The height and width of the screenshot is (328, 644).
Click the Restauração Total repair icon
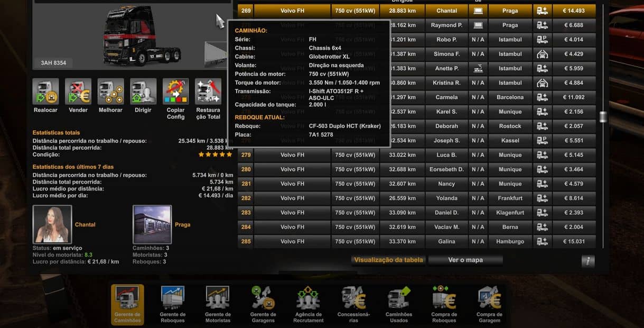pos(208,92)
